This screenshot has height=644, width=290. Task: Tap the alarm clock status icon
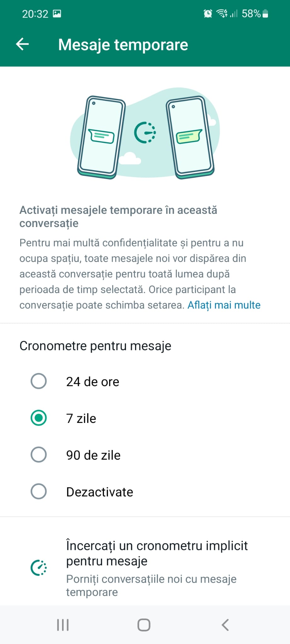208,14
